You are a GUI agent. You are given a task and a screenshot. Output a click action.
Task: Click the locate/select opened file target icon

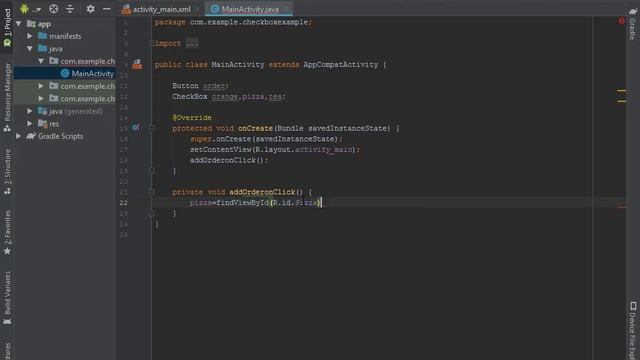pos(53,9)
